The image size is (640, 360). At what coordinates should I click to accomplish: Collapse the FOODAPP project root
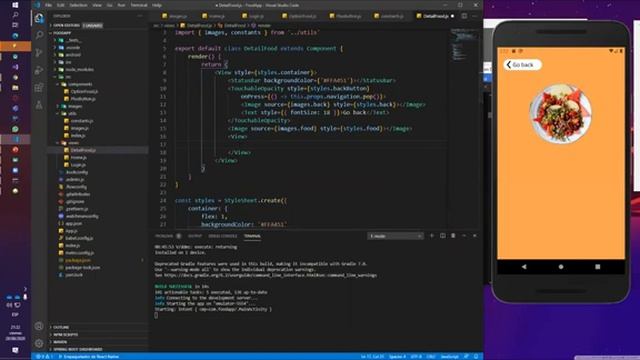click(61, 33)
